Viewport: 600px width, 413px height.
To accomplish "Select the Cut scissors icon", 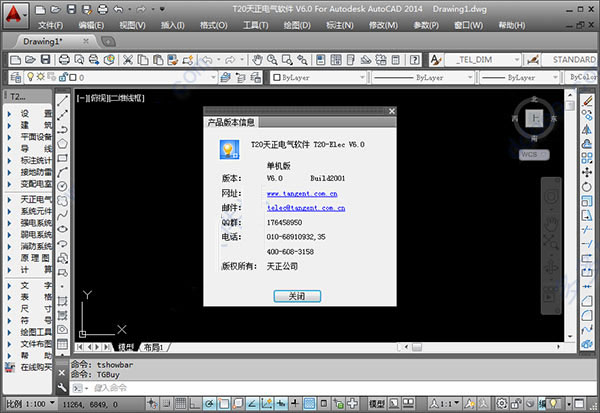I will [x=127, y=60].
